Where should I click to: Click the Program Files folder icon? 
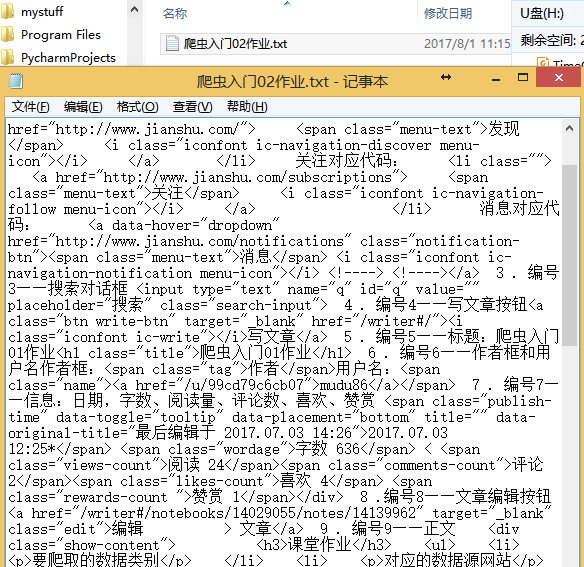[x=7, y=35]
